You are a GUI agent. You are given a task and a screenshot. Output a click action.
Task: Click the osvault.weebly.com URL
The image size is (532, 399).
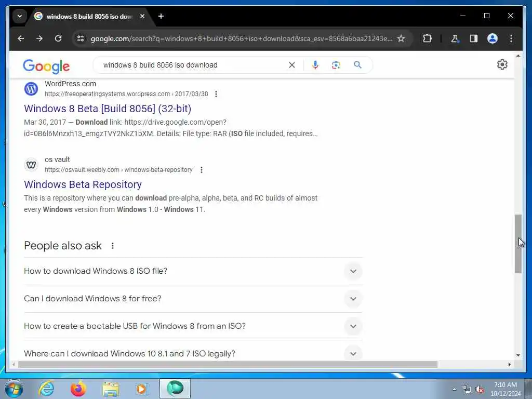[x=118, y=170]
